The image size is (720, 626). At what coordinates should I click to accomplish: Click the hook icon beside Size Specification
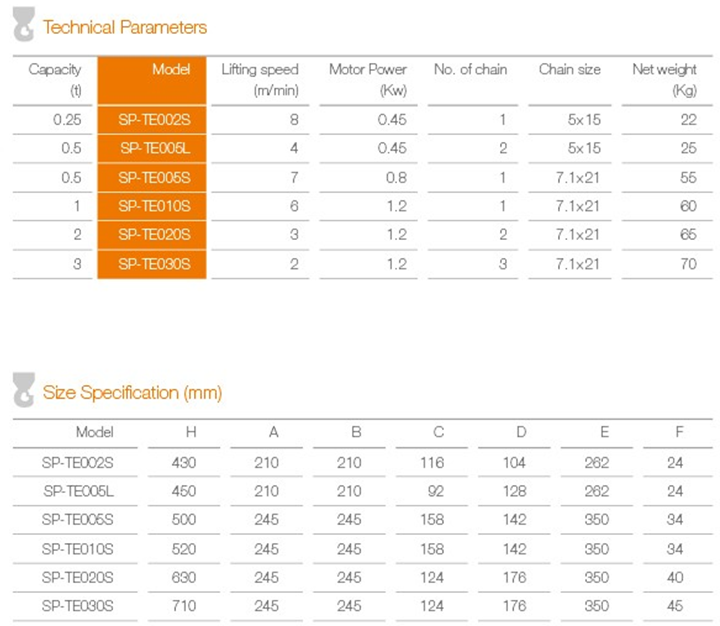[x=23, y=392]
